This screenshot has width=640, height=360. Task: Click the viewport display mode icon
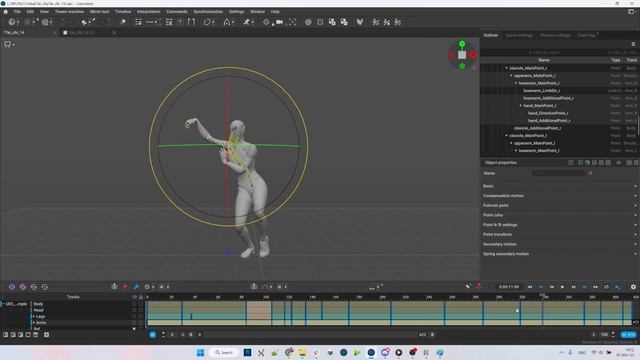[7, 44]
